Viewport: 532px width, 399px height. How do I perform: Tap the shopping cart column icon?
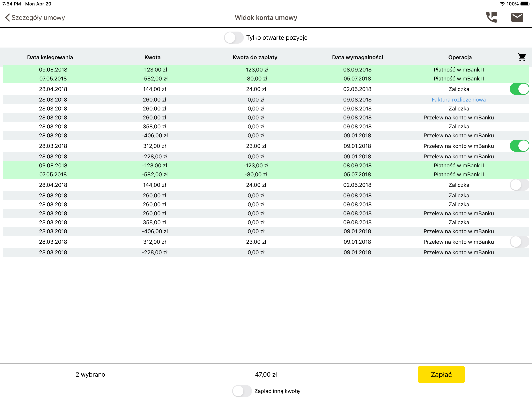521,57
